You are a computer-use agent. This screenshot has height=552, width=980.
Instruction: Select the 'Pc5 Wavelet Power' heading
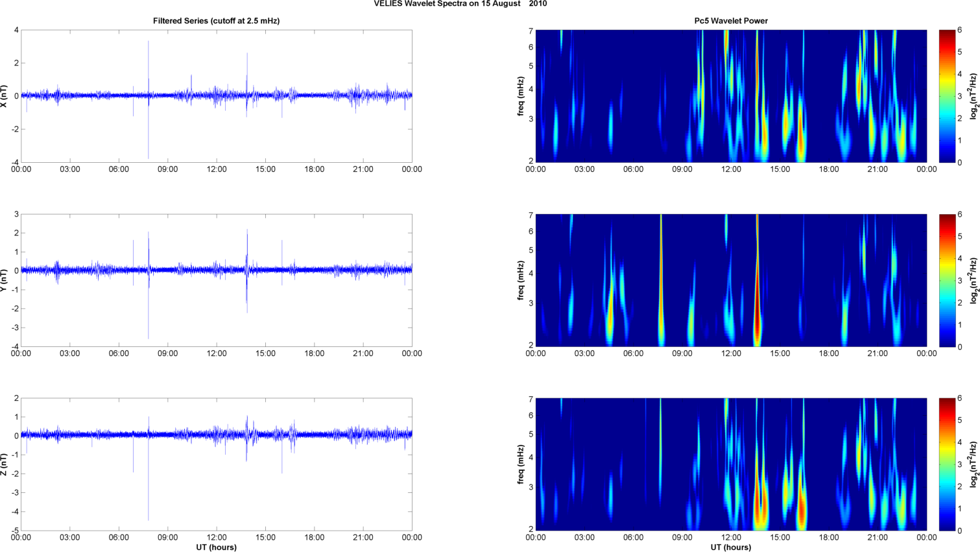[731, 21]
